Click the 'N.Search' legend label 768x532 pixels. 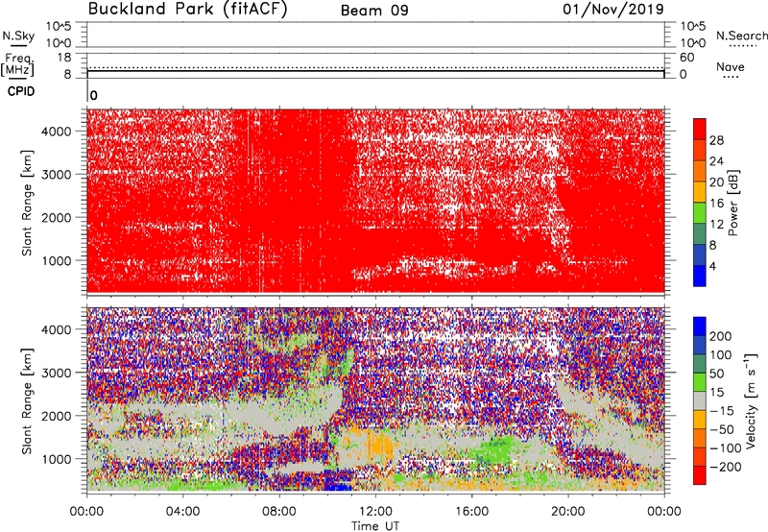(741, 36)
